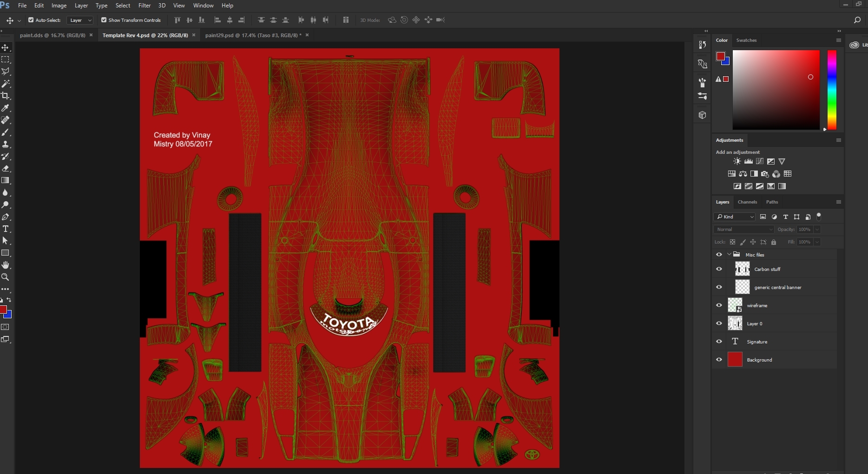Click the rainbow hue slider strip
Image resolution: width=868 pixels, height=474 pixels.
[832, 90]
